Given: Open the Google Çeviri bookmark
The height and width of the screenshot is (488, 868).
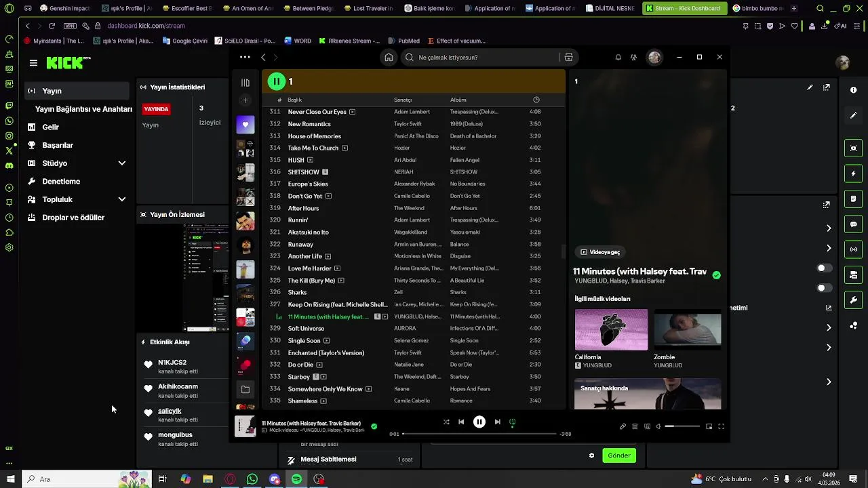Looking at the screenshot, I should (x=184, y=41).
